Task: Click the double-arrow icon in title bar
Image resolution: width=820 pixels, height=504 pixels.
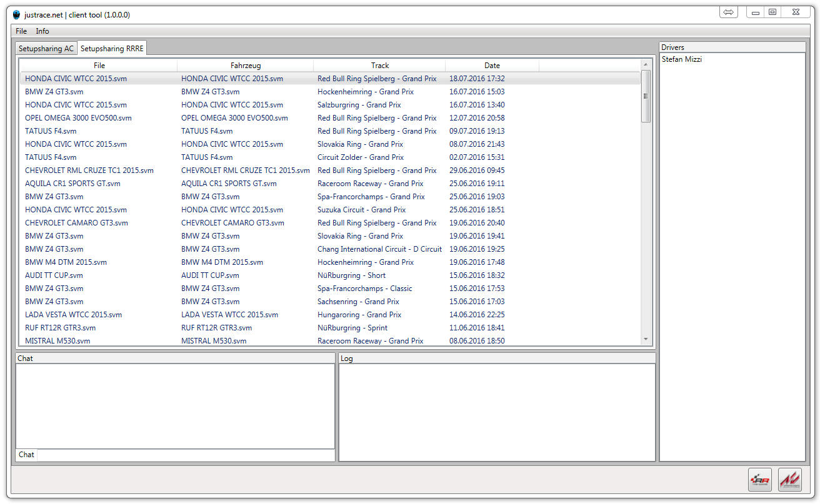Action: click(x=729, y=12)
